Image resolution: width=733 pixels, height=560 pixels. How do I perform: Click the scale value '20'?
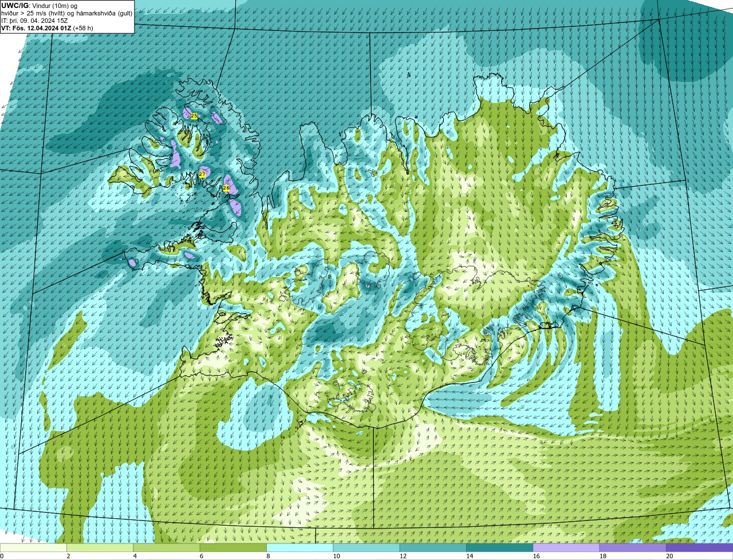[x=669, y=556]
